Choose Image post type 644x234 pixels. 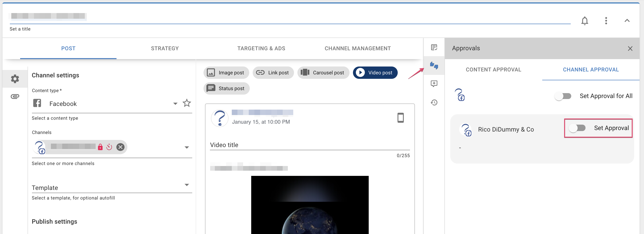(226, 73)
